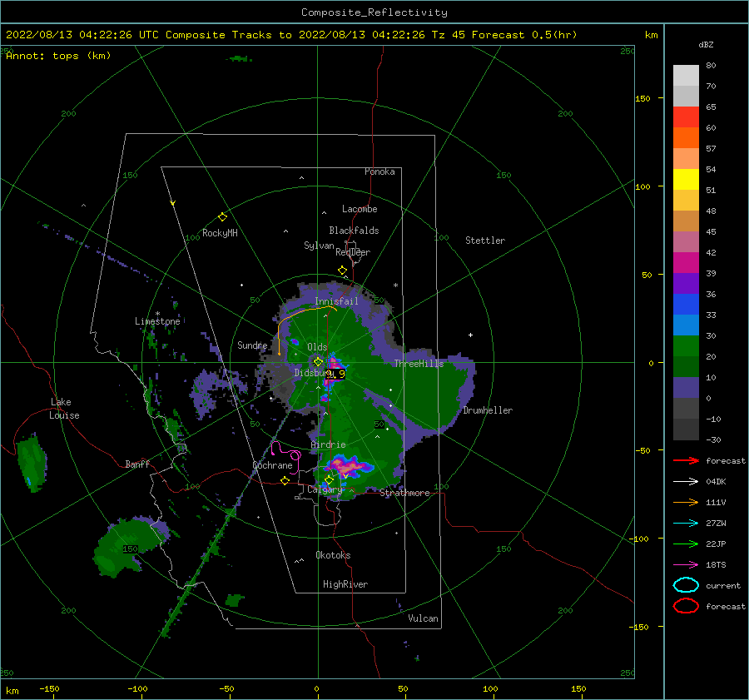Click the -150 tick on the bottom axis
The image size is (749, 700).
(x=49, y=688)
